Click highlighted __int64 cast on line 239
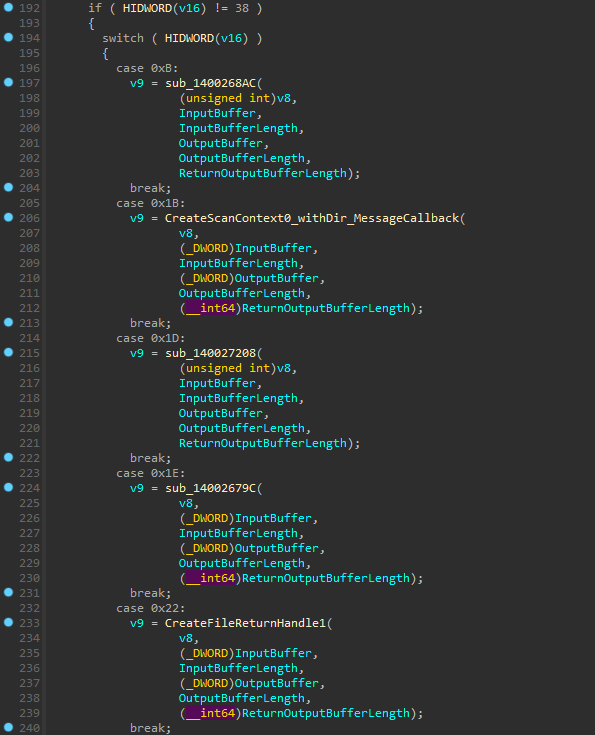The width and height of the screenshot is (595, 735). pyautogui.click(x=210, y=713)
